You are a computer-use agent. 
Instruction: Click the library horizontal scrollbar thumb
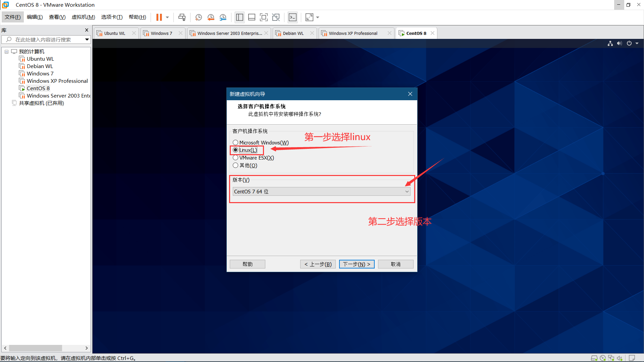tap(35, 348)
